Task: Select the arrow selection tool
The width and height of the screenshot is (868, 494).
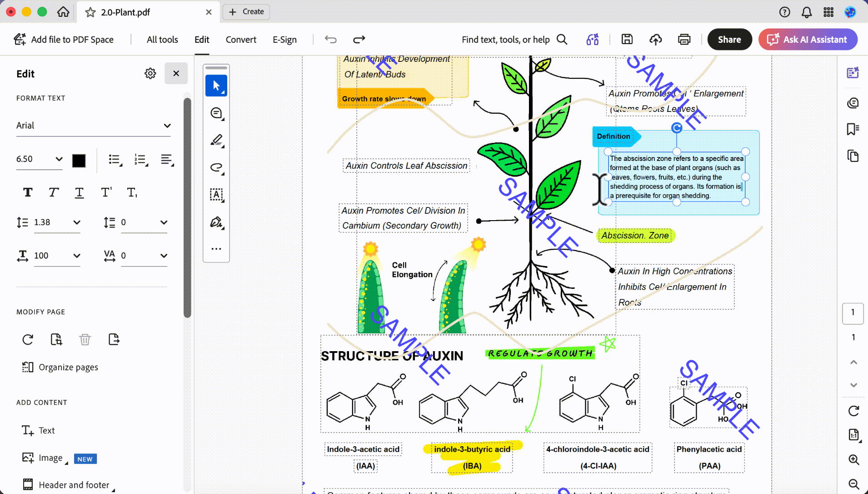Action: point(216,86)
